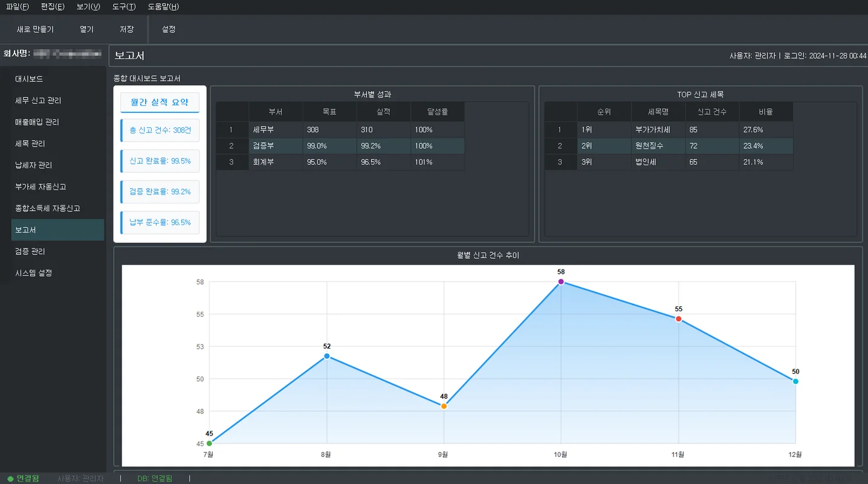This screenshot has height=484, width=868.
Task: Click the red 11월 chart marker
Action: [678, 319]
